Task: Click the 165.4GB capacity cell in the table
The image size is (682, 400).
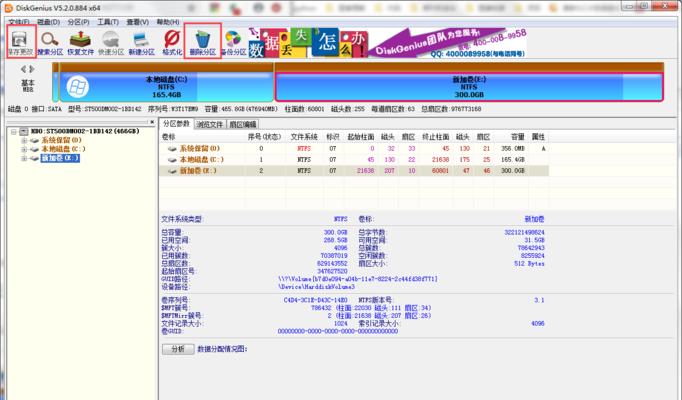Action: tap(512, 160)
